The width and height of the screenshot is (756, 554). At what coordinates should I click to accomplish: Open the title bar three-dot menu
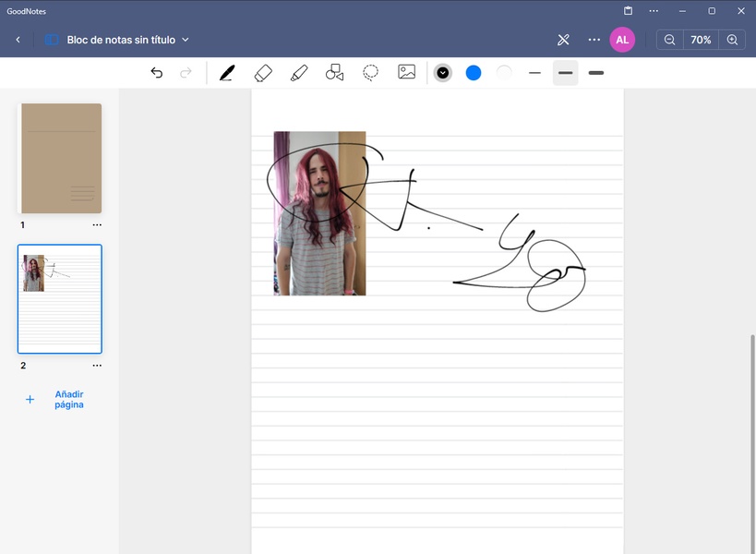tap(654, 11)
